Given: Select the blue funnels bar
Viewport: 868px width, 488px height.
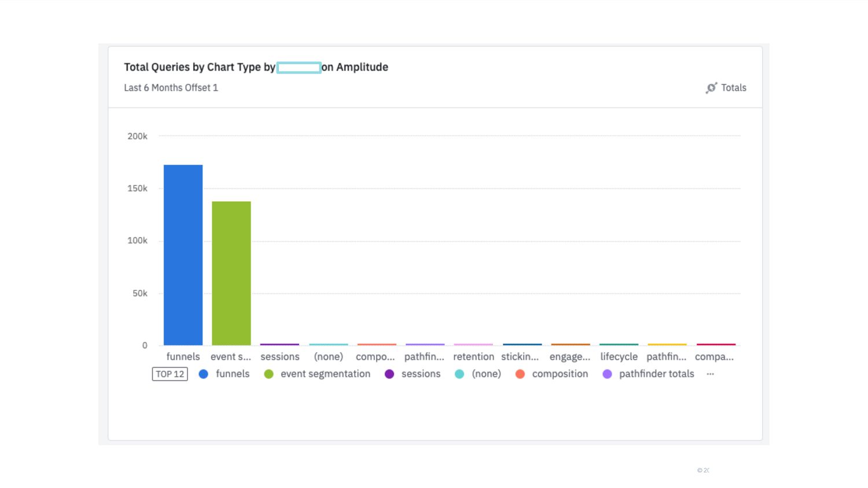Looking at the screenshot, I should point(183,255).
